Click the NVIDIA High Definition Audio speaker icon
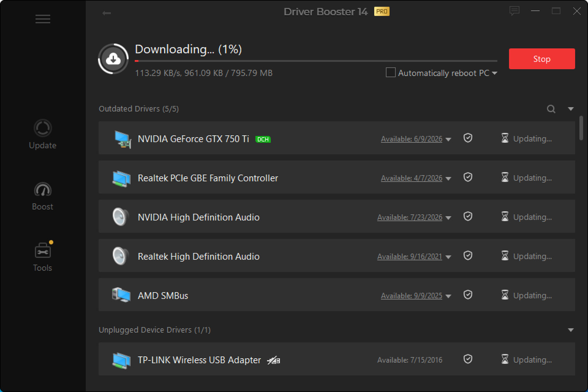588x392 pixels. click(120, 217)
